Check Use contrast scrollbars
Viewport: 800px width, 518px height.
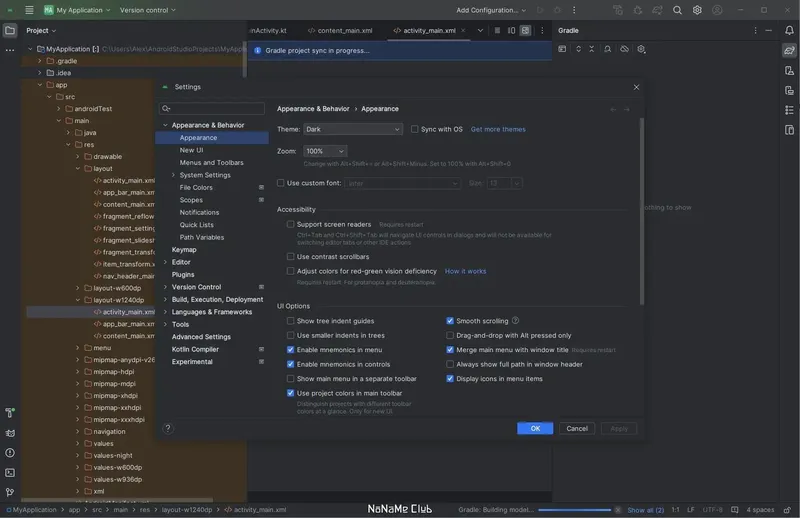[x=290, y=256]
